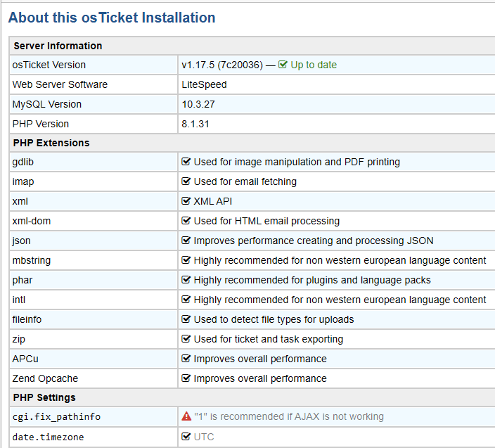Image resolution: width=495 pixels, height=448 pixels.
Task: Select the Used for email fetching description
Action: [245, 182]
